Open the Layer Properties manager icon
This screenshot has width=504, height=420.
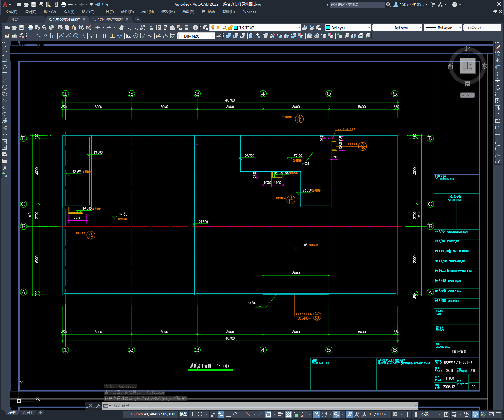coord(206,28)
